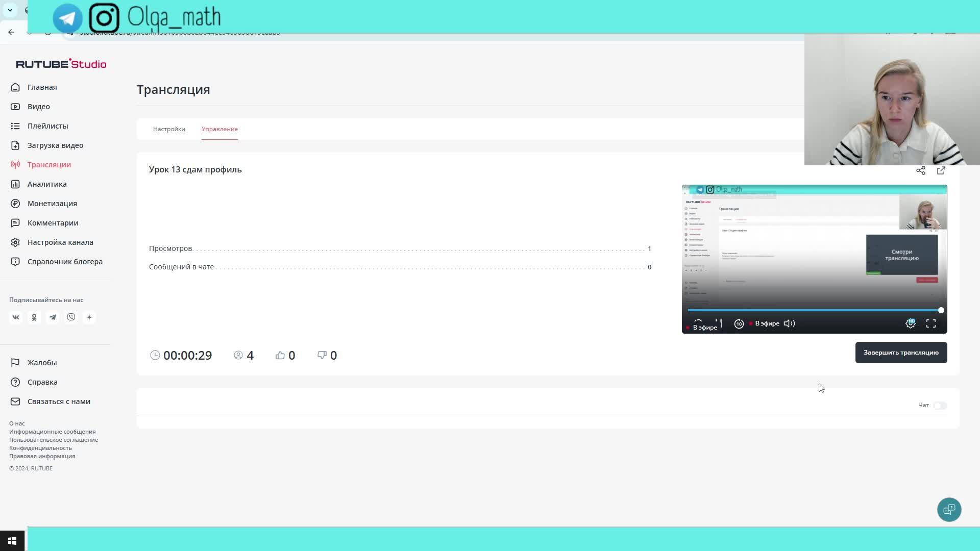Click the Просмотров statistic label
The width and height of the screenshot is (980, 551).
pyautogui.click(x=170, y=248)
